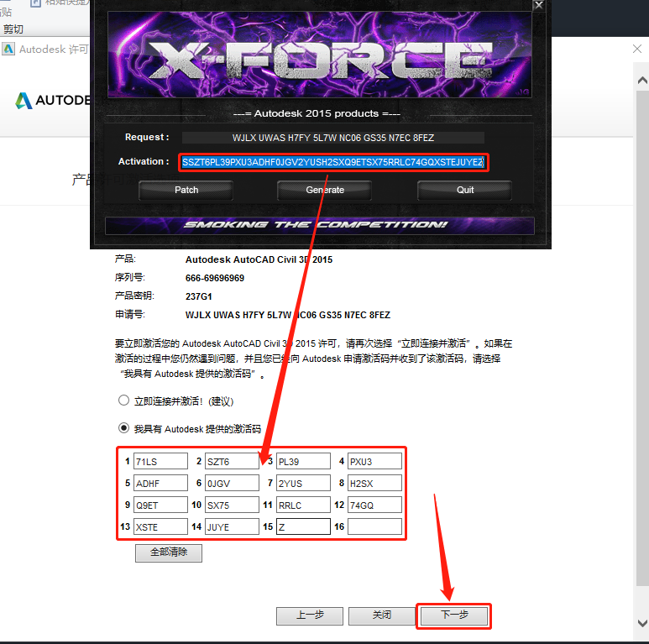
Task: Click the scroll up arrow in license window
Action: [x=642, y=81]
